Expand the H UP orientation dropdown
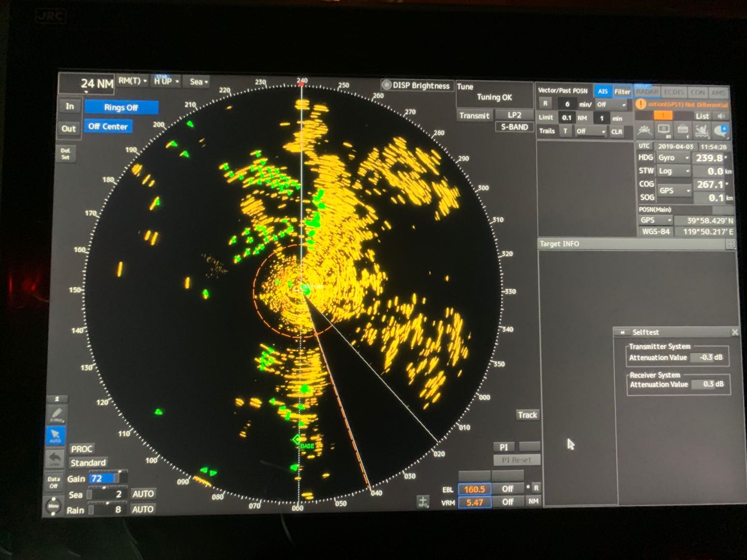 (x=167, y=81)
